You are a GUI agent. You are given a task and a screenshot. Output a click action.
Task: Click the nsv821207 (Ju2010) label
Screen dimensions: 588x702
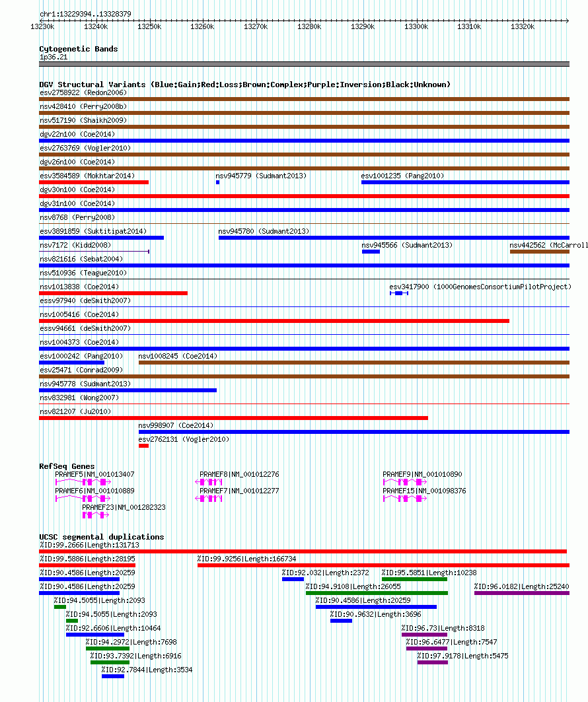[x=75, y=412]
